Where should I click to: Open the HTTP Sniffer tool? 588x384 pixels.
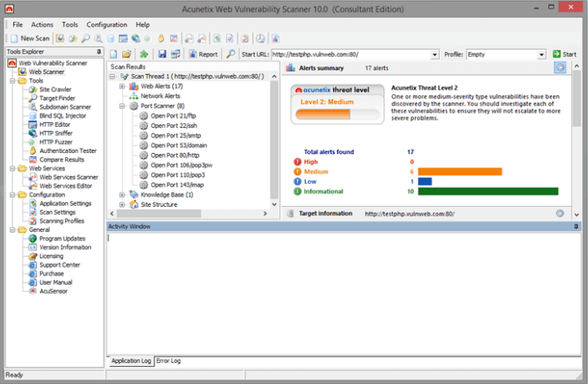(x=56, y=133)
